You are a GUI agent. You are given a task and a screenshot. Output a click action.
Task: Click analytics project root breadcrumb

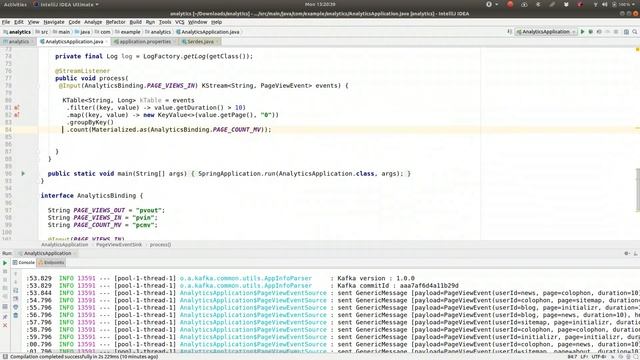pyautogui.click(x=17, y=32)
